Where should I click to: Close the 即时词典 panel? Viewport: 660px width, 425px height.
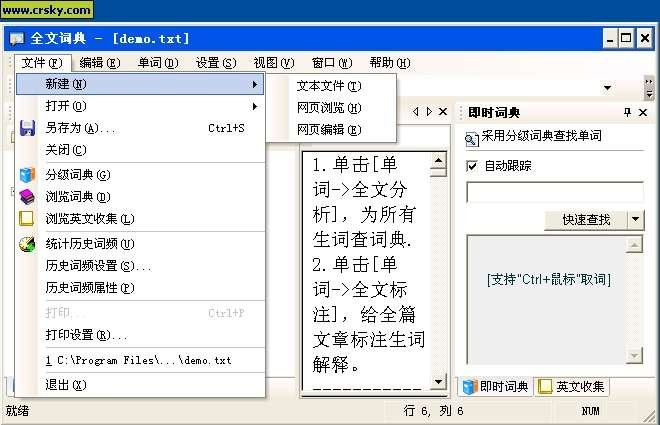pyautogui.click(x=643, y=112)
